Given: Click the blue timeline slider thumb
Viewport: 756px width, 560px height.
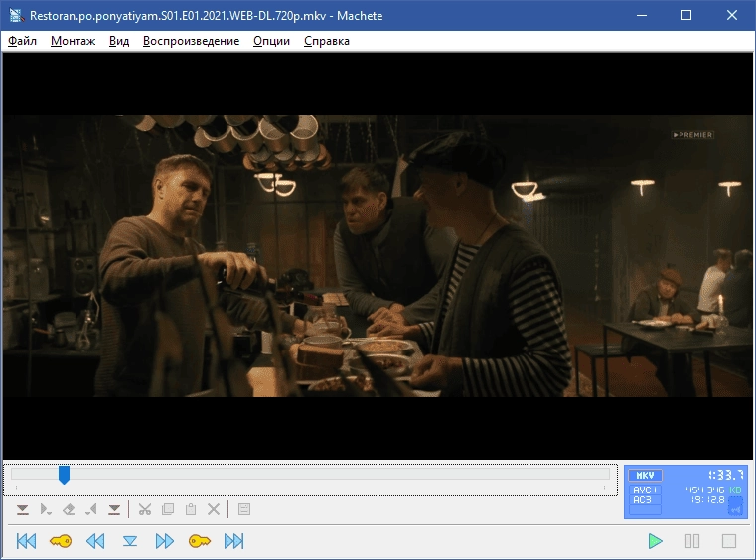Looking at the screenshot, I should [64, 475].
